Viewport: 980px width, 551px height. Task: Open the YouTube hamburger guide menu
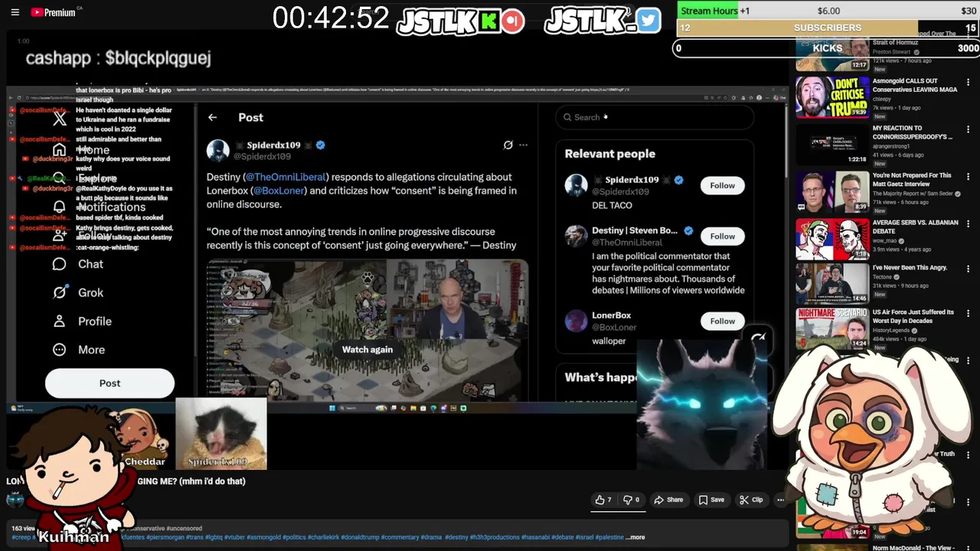tap(15, 12)
